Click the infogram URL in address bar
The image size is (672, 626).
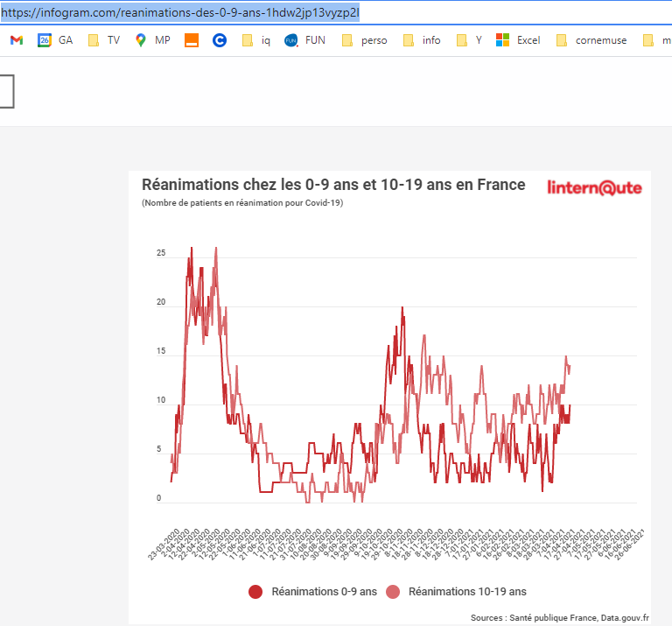pos(180,12)
